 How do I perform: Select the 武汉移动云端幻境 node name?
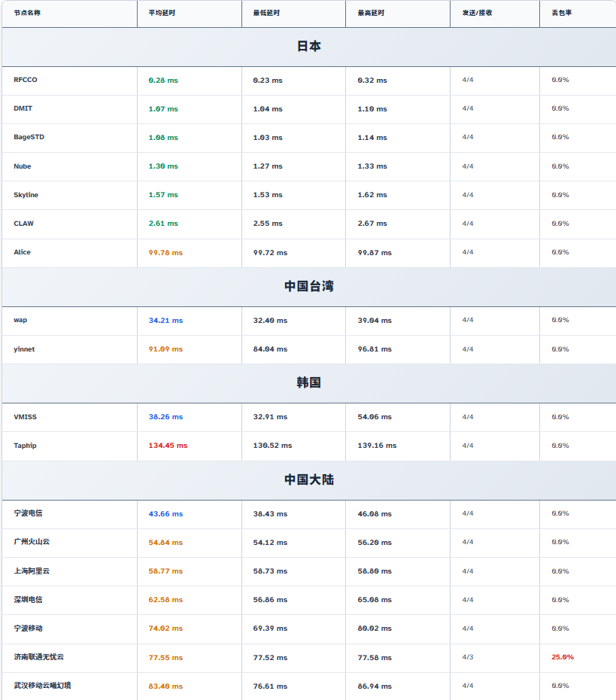(42, 686)
